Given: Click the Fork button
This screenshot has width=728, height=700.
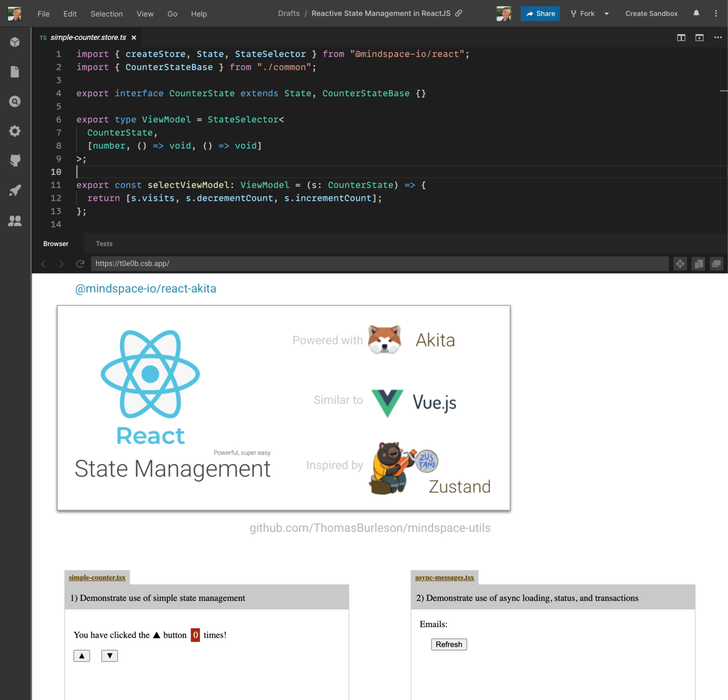Looking at the screenshot, I should (x=583, y=13).
